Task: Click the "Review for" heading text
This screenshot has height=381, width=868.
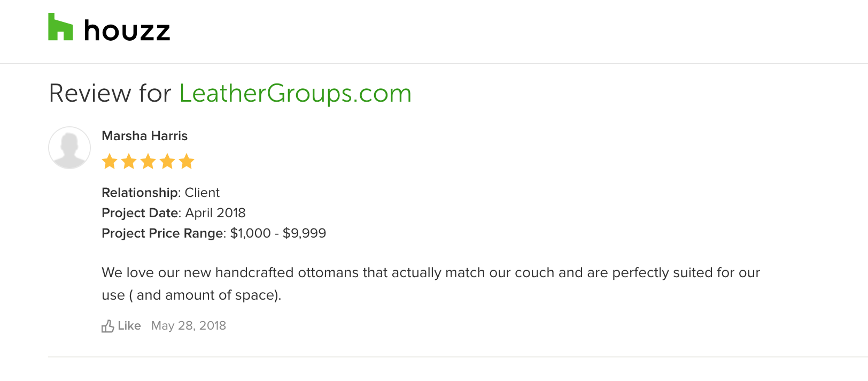Action: click(110, 93)
